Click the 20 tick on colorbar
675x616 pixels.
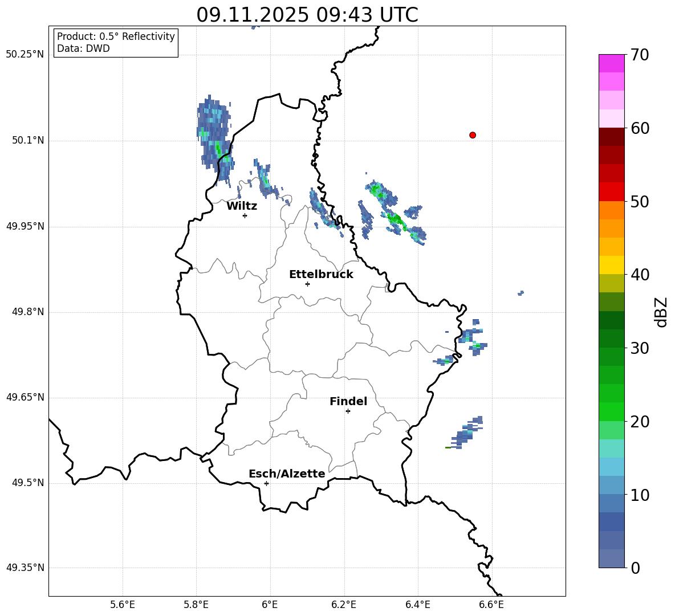point(639,421)
